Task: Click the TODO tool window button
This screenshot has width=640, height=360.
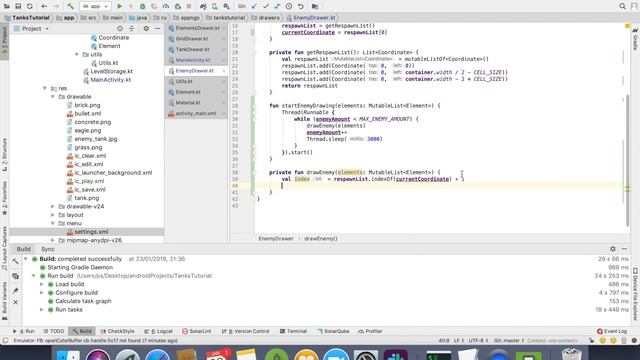Action: tap(54, 331)
